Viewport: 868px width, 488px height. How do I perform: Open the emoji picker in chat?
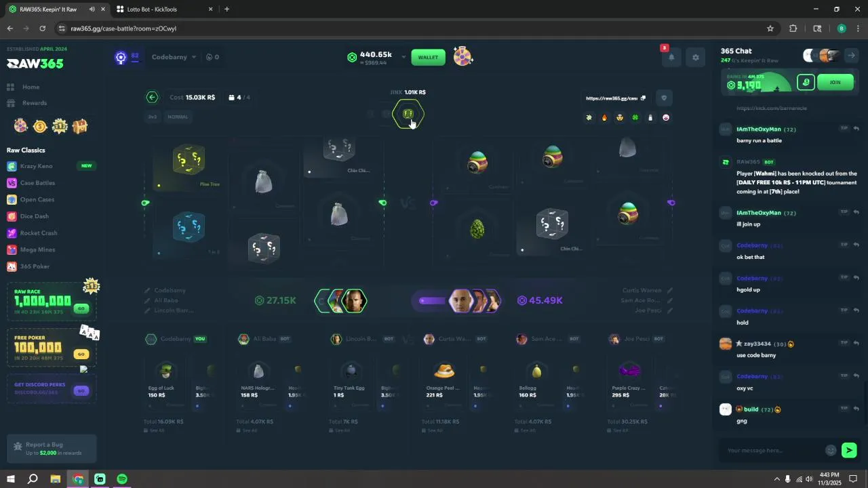pos(831,451)
